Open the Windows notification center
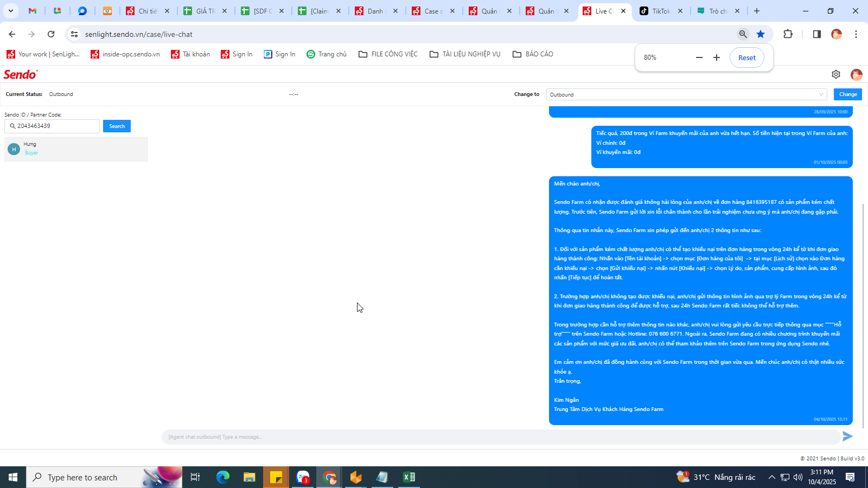This screenshot has width=868, height=488. 850,477
